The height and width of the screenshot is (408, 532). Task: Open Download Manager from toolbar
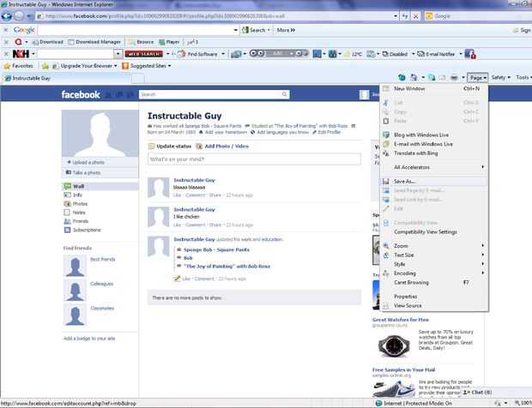pos(94,42)
